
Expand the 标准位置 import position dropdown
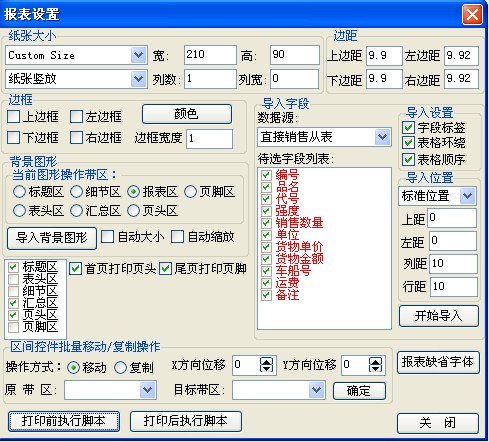[x=467, y=196]
